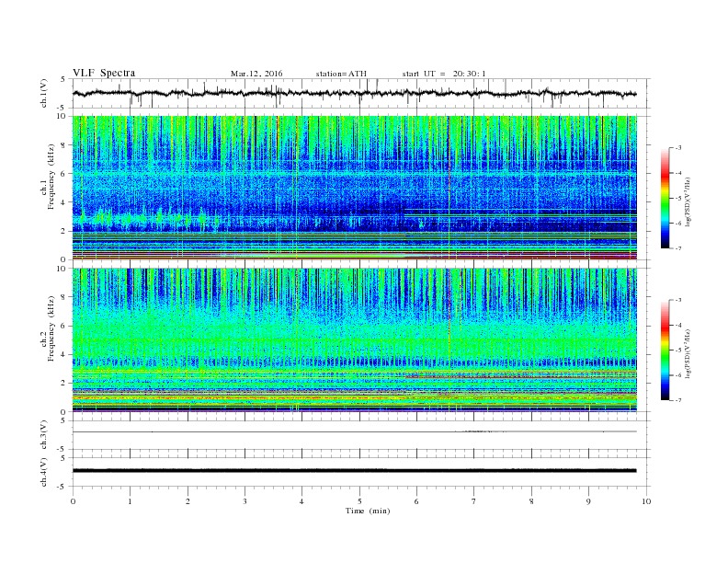
Task: Click the ch.2 spectrogram panel
Action: point(355,340)
